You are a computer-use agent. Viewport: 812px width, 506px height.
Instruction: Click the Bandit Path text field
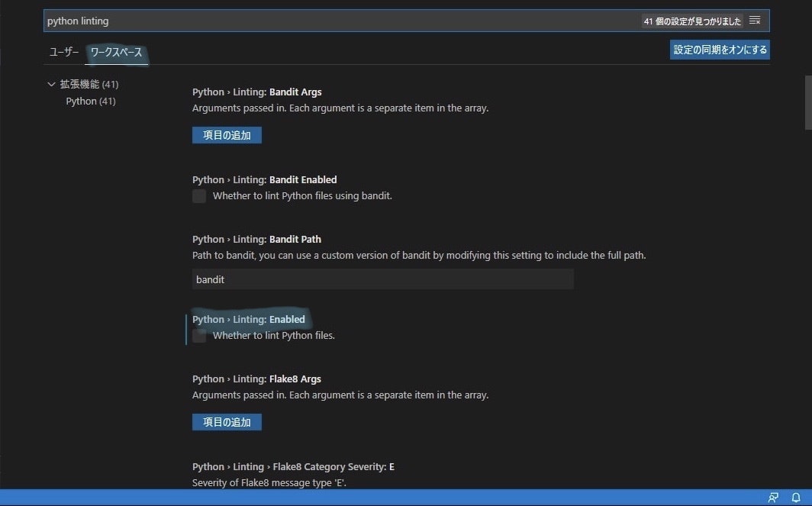coord(382,279)
